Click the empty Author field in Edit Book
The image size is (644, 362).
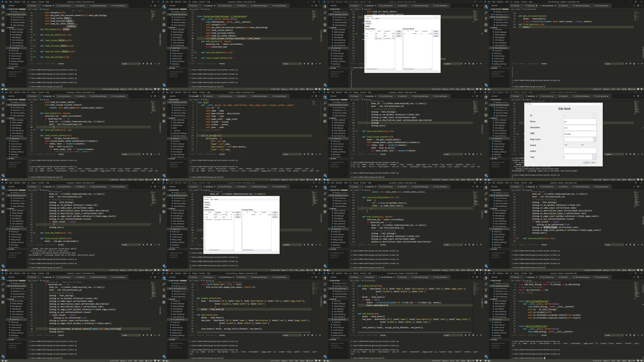(x=580, y=151)
